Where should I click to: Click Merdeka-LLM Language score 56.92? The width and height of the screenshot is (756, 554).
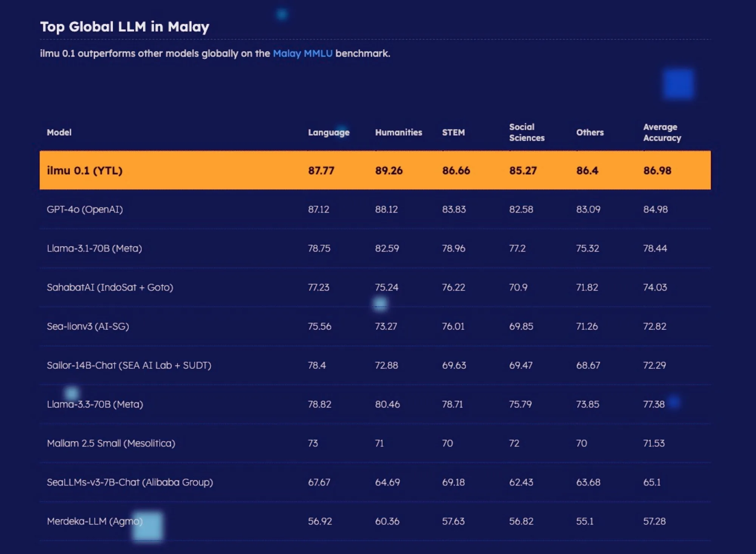(320, 521)
